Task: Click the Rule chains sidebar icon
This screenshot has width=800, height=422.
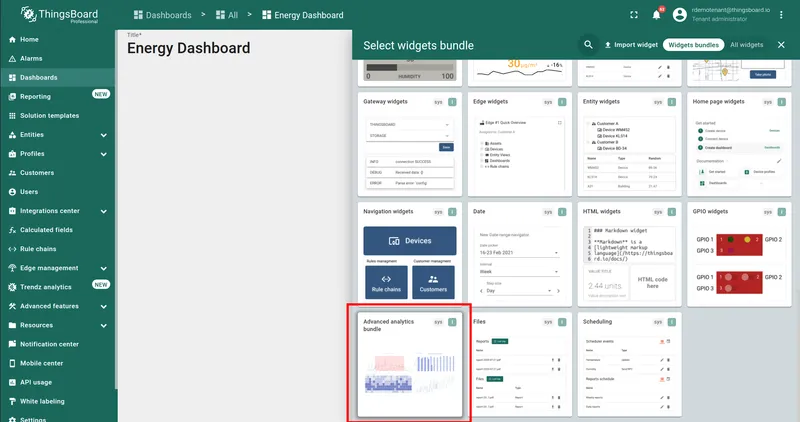Action: [x=12, y=249]
